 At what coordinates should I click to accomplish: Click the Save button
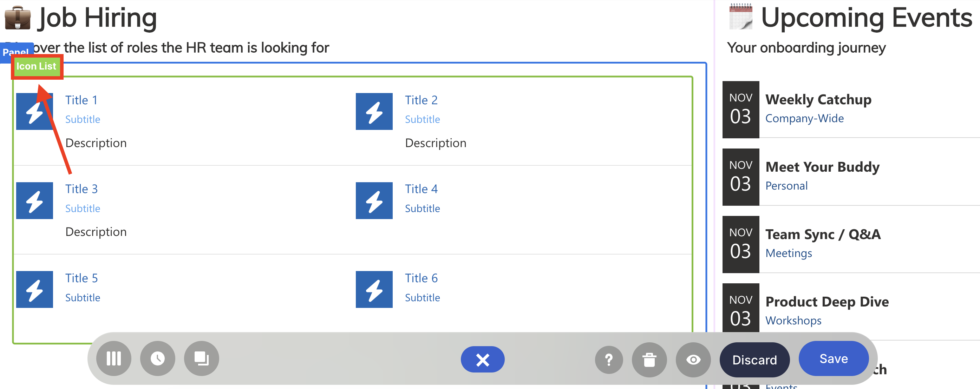(834, 358)
